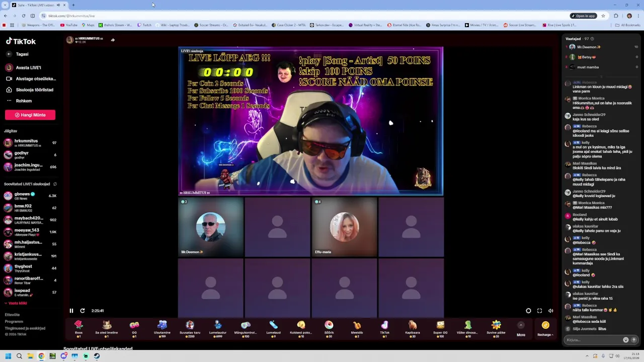Select viewer Betsy in Vaatajad list

[601, 57]
